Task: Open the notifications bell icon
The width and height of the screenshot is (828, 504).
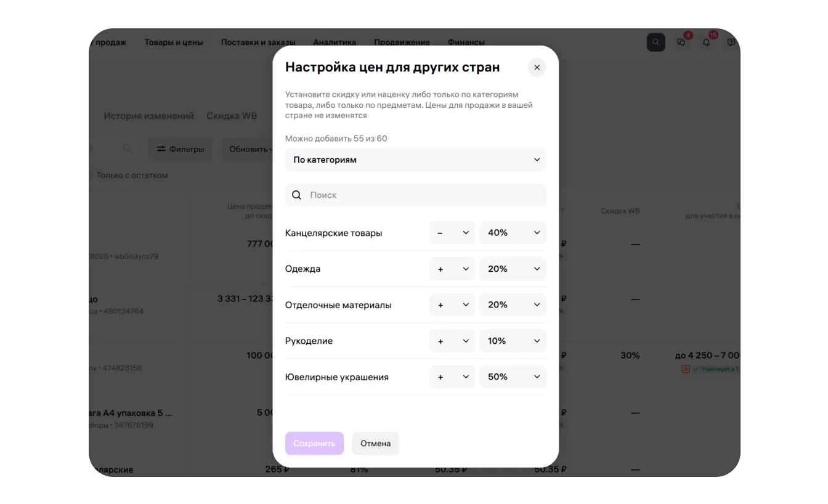Action: pos(706,43)
